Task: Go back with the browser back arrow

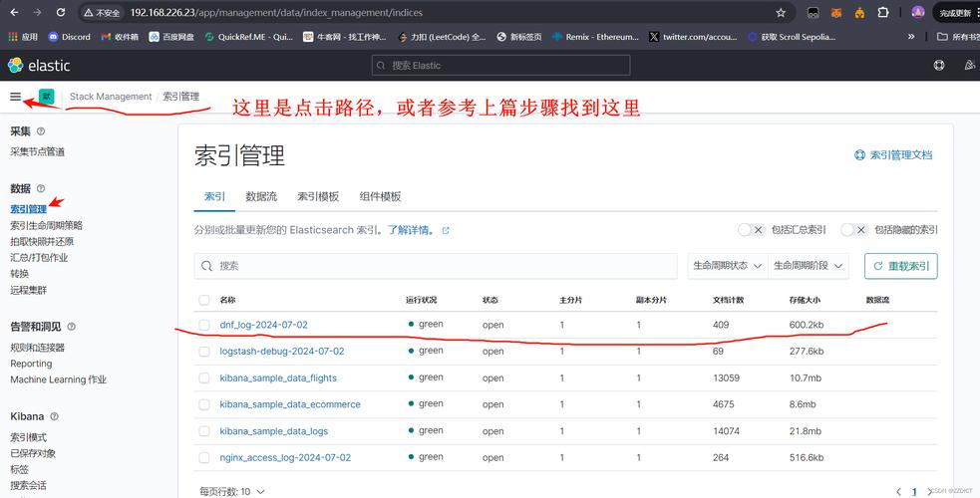Action: [14, 13]
